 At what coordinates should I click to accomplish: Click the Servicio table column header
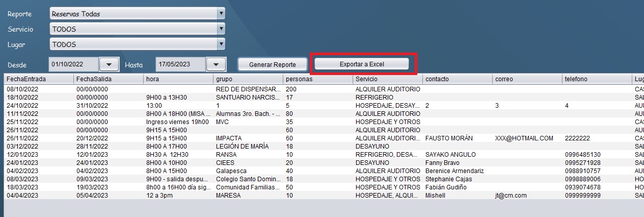coord(388,79)
